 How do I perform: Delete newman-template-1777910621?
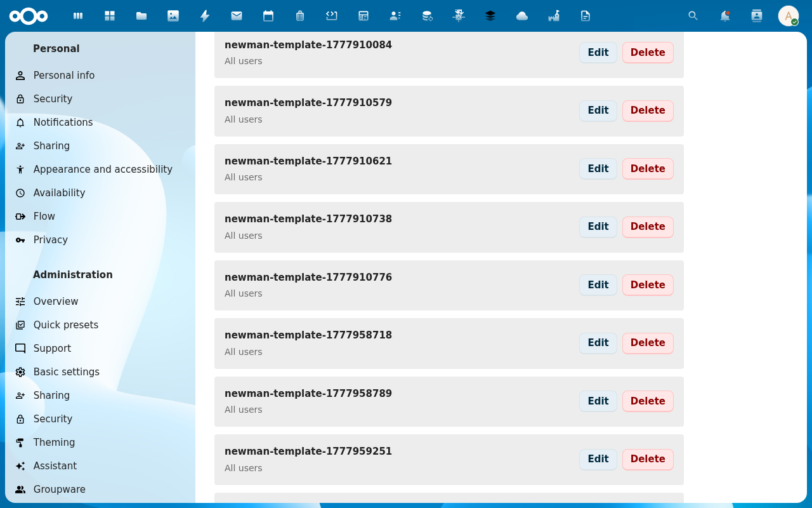click(648, 169)
